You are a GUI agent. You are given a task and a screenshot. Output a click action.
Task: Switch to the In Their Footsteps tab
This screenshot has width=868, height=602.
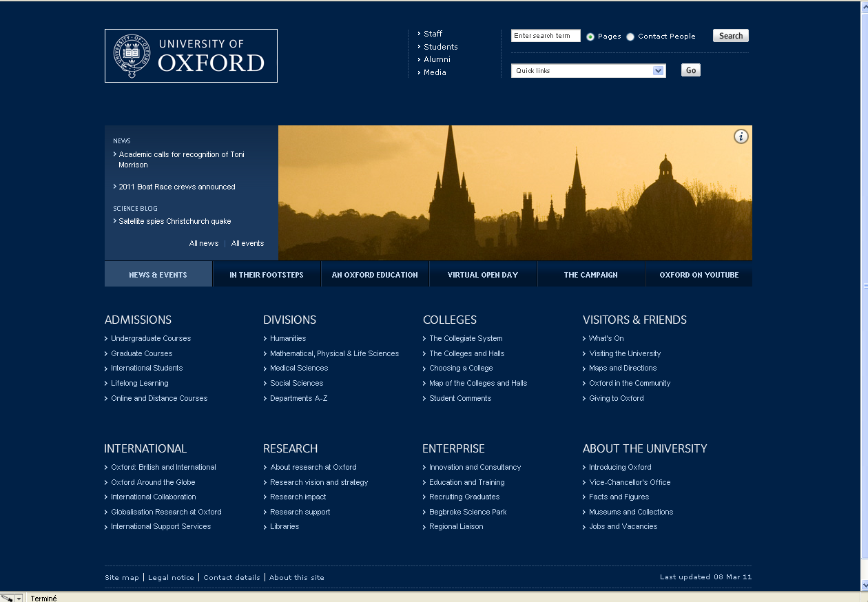click(267, 274)
